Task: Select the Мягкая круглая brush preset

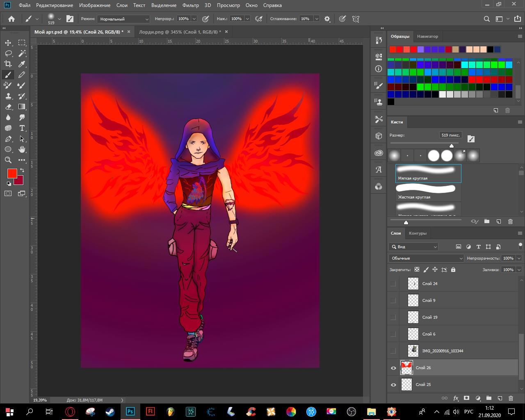Action: (x=428, y=173)
